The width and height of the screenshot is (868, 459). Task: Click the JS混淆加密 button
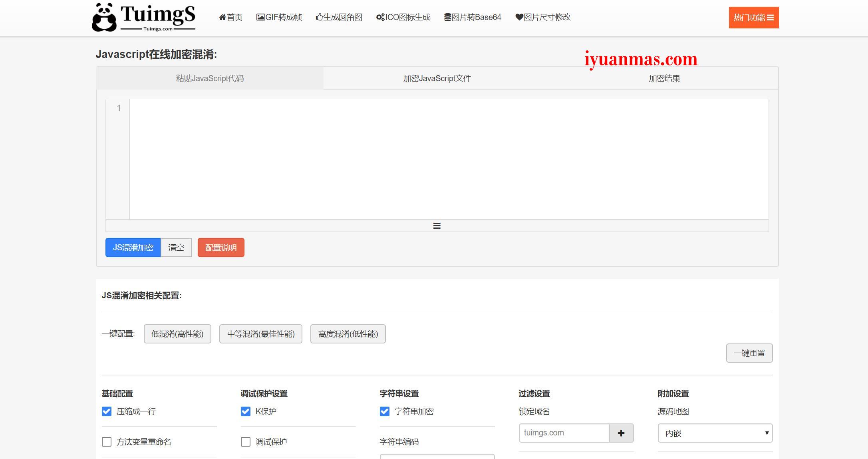coord(133,247)
